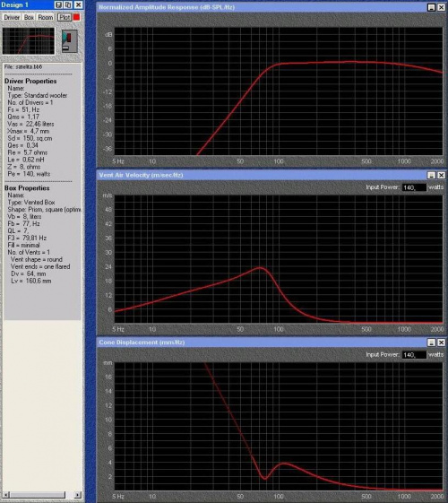Open the Box properties tab
The width and height of the screenshot is (448, 503).
click(x=29, y=17)
